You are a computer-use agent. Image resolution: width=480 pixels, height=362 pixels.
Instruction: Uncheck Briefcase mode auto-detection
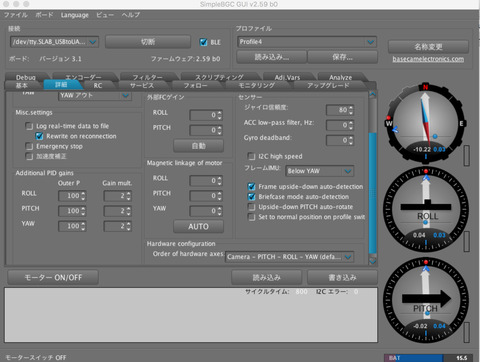pos(252,197)
